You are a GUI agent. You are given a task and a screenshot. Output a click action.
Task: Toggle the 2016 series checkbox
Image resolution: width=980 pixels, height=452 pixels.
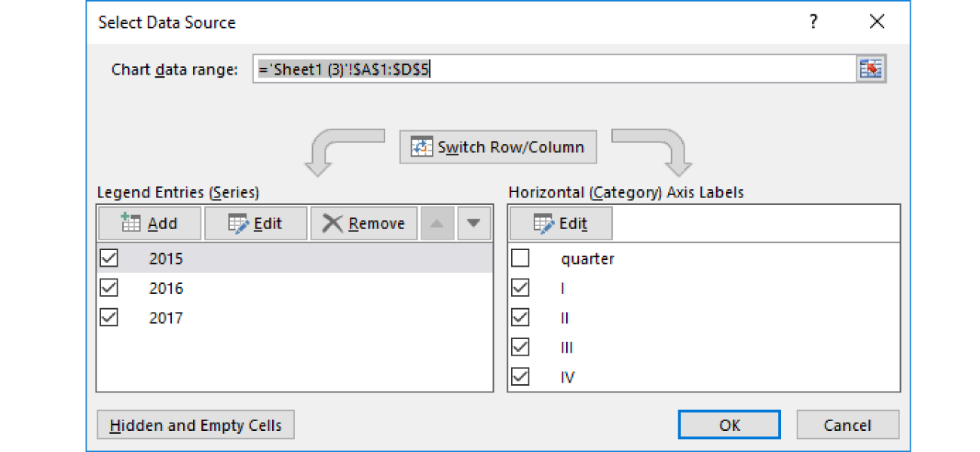108,288
